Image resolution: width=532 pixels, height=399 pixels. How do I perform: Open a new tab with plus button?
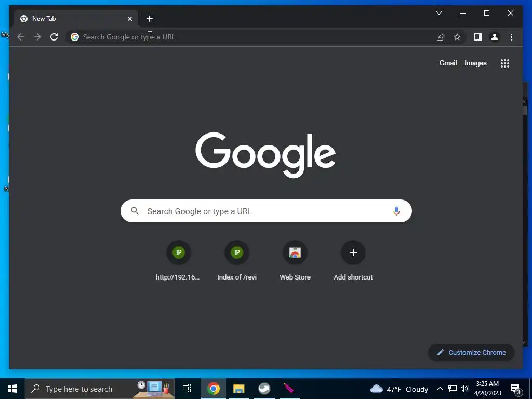(150, 19)
